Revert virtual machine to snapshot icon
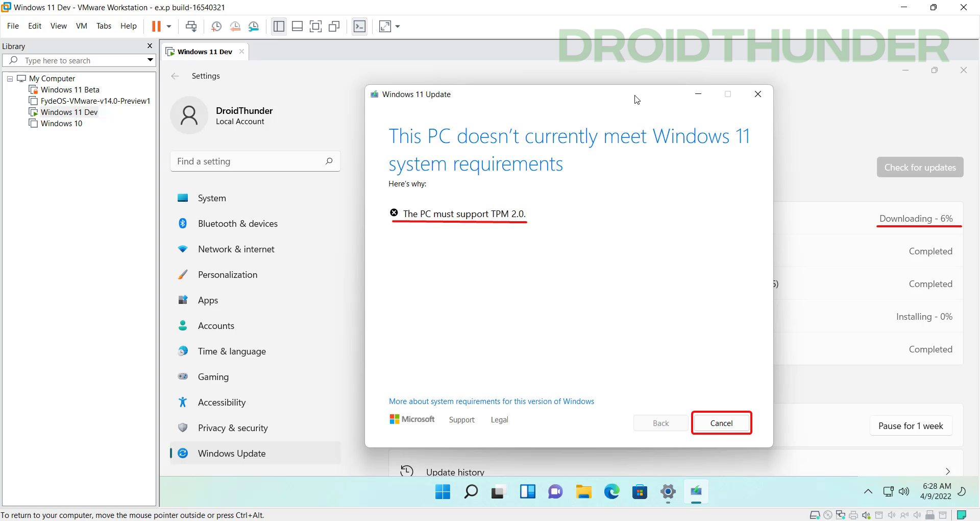The height and width of the screenshot is (521, 980). click(x=235, y=26)
